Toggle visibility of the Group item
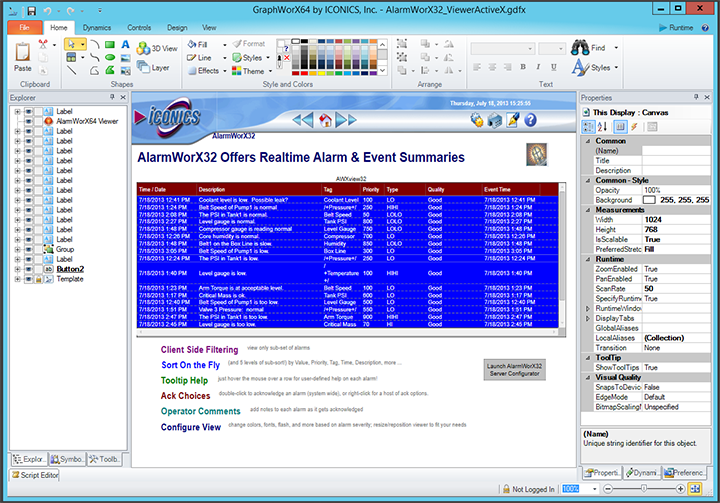Screen dimensions: 720x503 tap(29, 249)
